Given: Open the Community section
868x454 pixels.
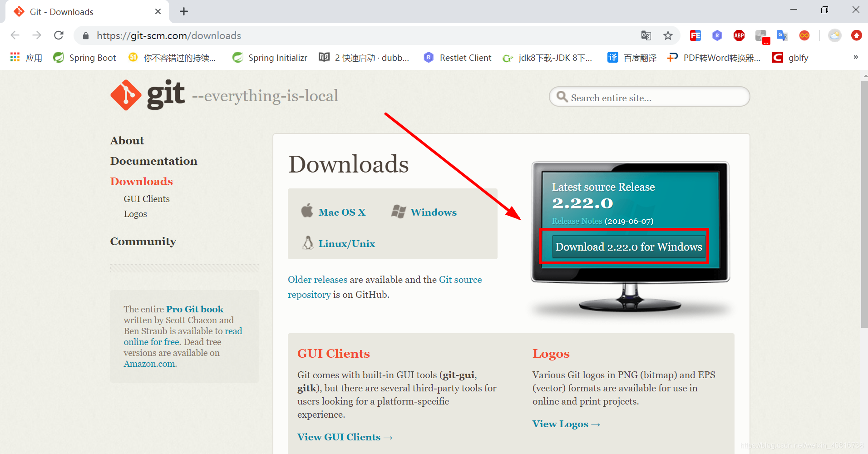Looking at the screenshot, I should [143, 242].
